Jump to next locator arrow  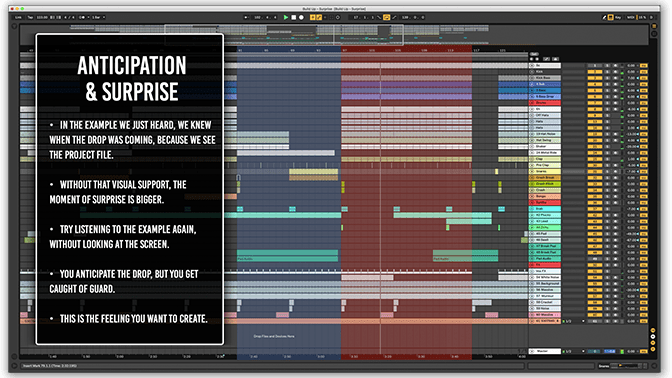pyautogui.click(x=537, y=59)
